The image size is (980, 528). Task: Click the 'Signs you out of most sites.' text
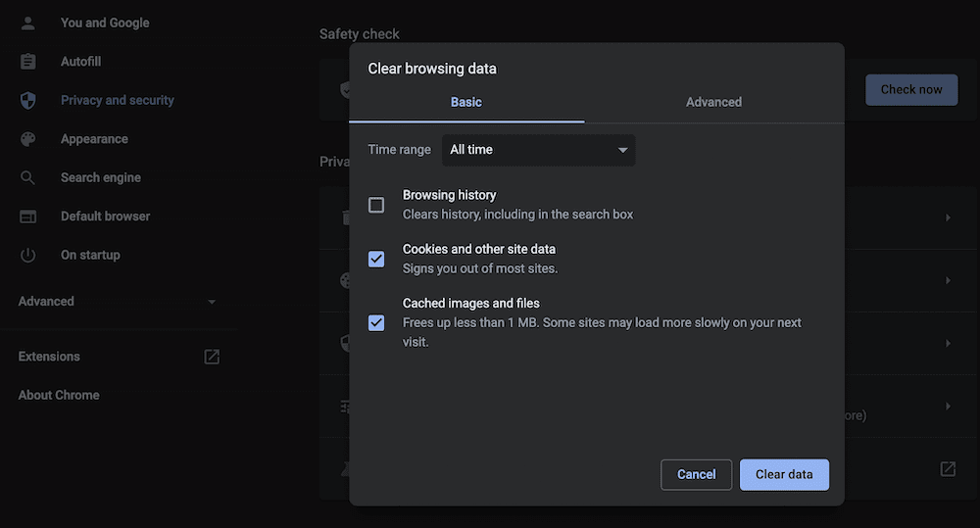click(x=480, y=268)
